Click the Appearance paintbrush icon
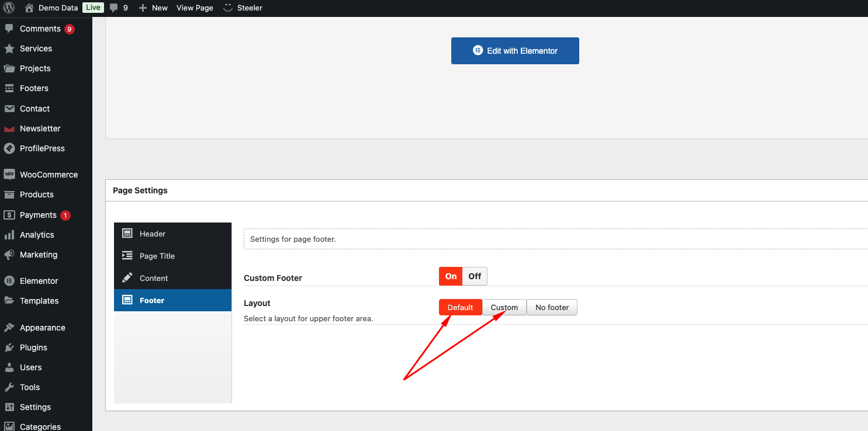The image size is (868, 431). pos(9,328)
